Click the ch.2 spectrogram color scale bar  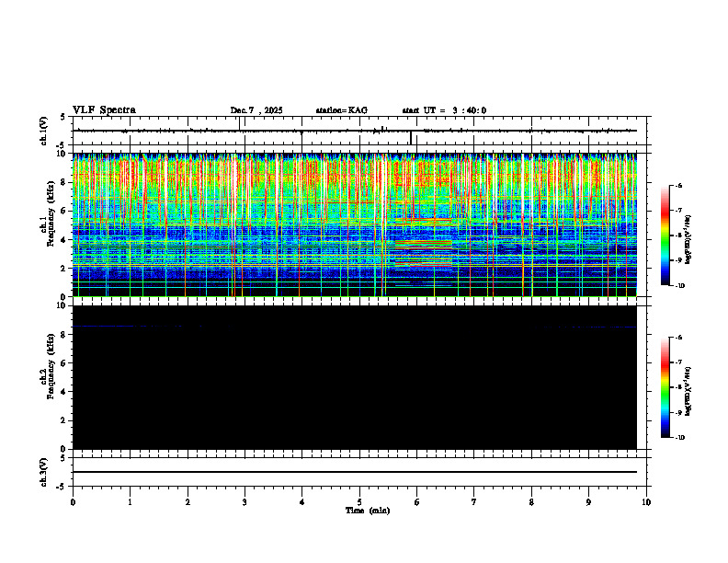click(665, 387)
